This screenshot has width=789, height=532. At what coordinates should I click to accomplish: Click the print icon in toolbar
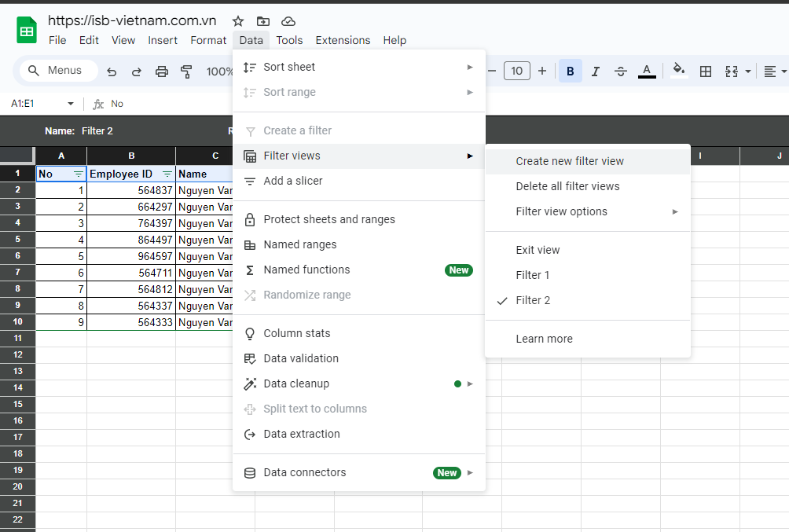162,72
